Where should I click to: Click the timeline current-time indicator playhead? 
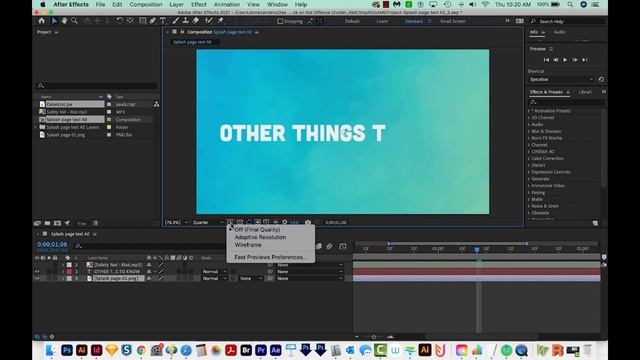pyautogui.click(x=477, y=249)
